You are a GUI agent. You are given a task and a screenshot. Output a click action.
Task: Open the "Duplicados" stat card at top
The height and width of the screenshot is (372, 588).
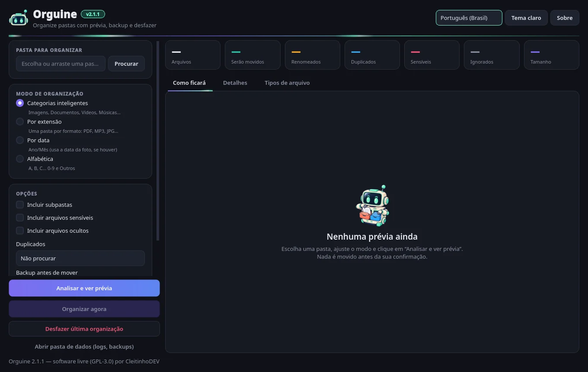[372, 55]
